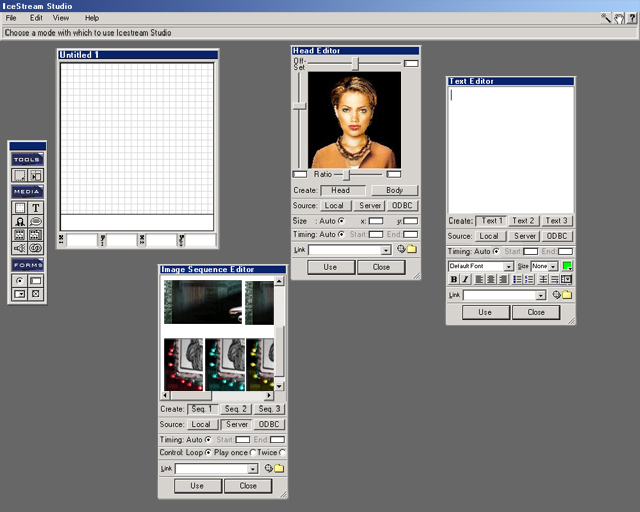Viewport: 640px width, 512px height.
Task: Click the folder browse icon in Text Editor
Action: pos(567,294)
